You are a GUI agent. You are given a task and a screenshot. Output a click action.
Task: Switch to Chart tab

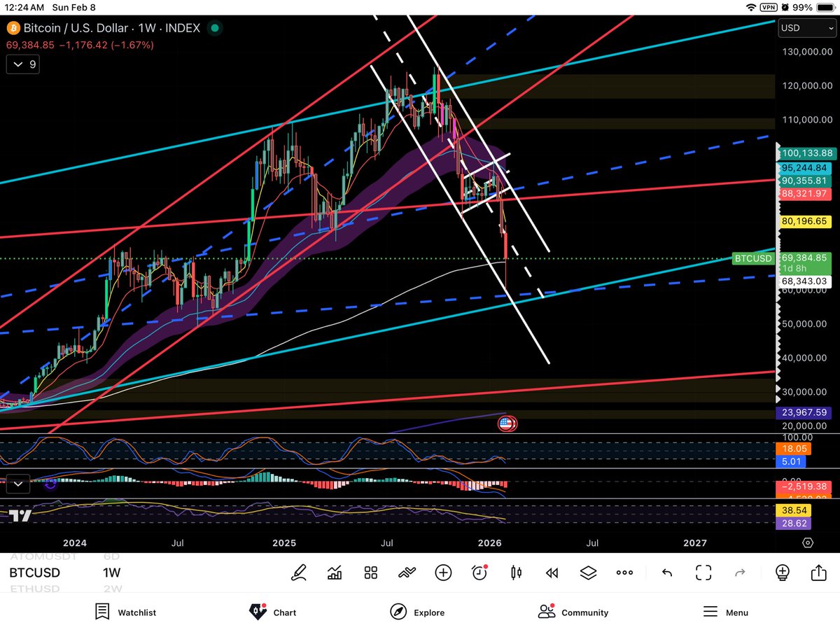[273, 612]
